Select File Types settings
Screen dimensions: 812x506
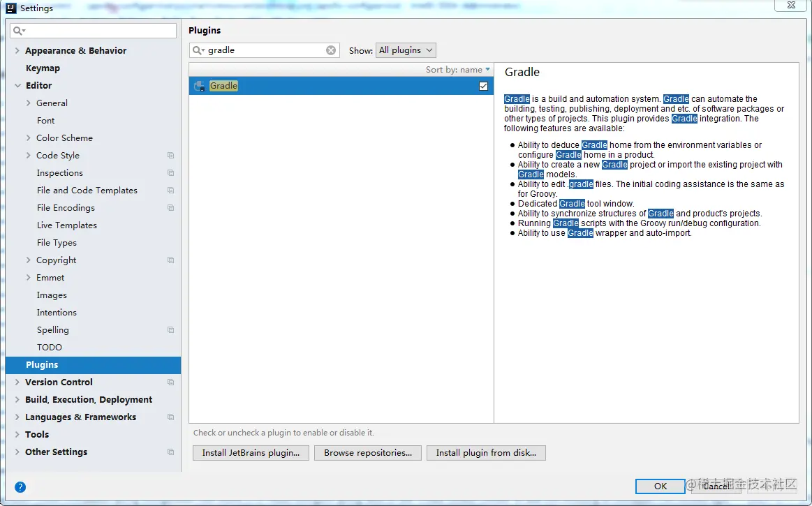pyautogui.click(x=57, y=243)
